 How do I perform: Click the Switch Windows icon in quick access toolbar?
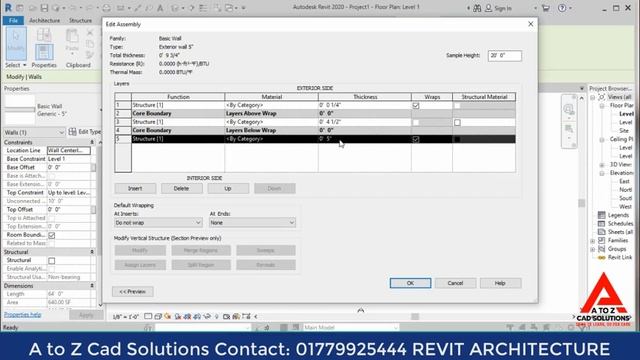click(230, 8)
